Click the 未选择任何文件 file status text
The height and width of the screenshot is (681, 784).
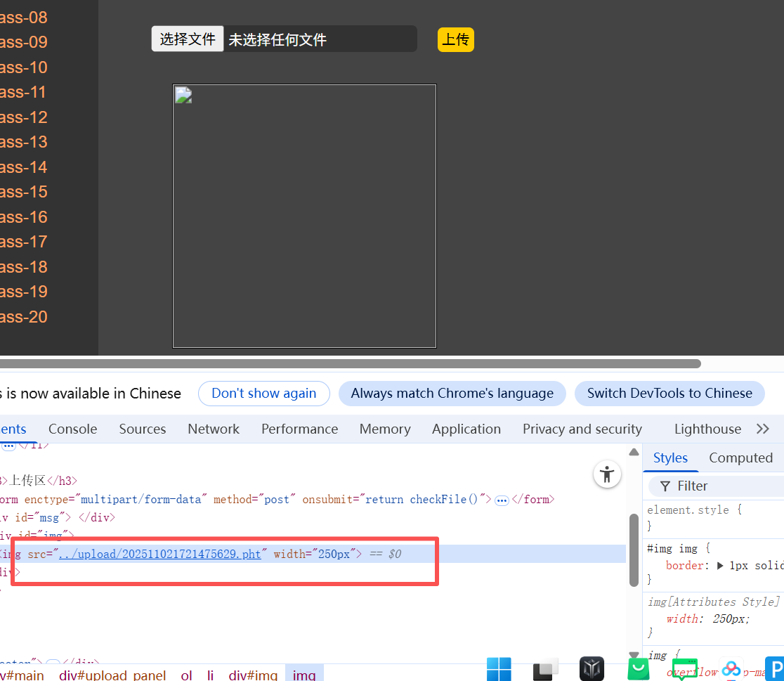(277, 39)
